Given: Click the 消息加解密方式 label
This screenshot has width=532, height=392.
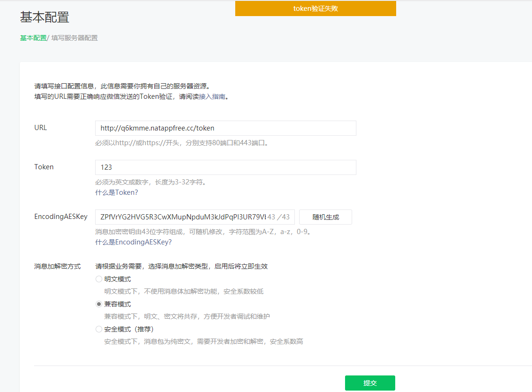Looking at the screenshot, I should 57,267.
